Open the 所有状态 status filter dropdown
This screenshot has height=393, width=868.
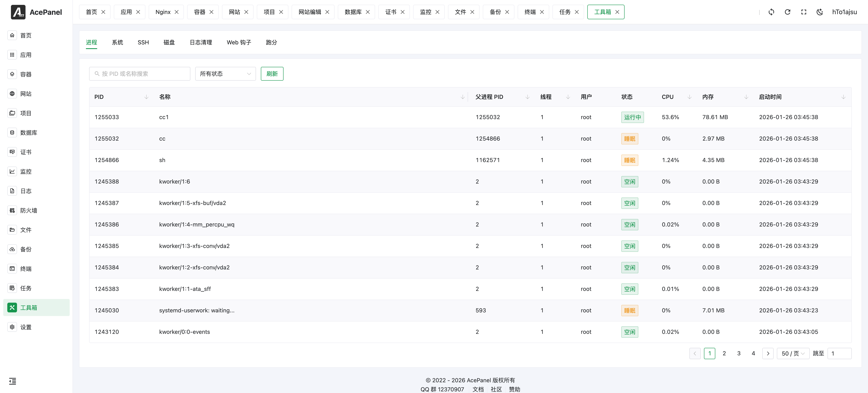(x=225, y=74)
